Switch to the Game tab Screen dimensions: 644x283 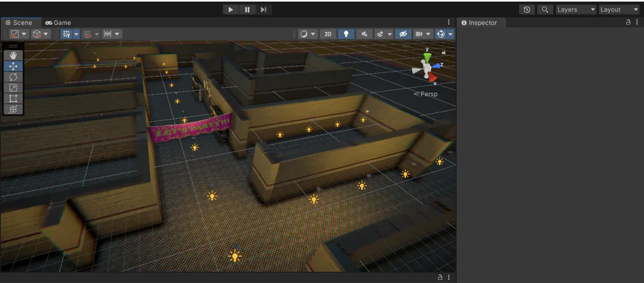coord(59,23)
